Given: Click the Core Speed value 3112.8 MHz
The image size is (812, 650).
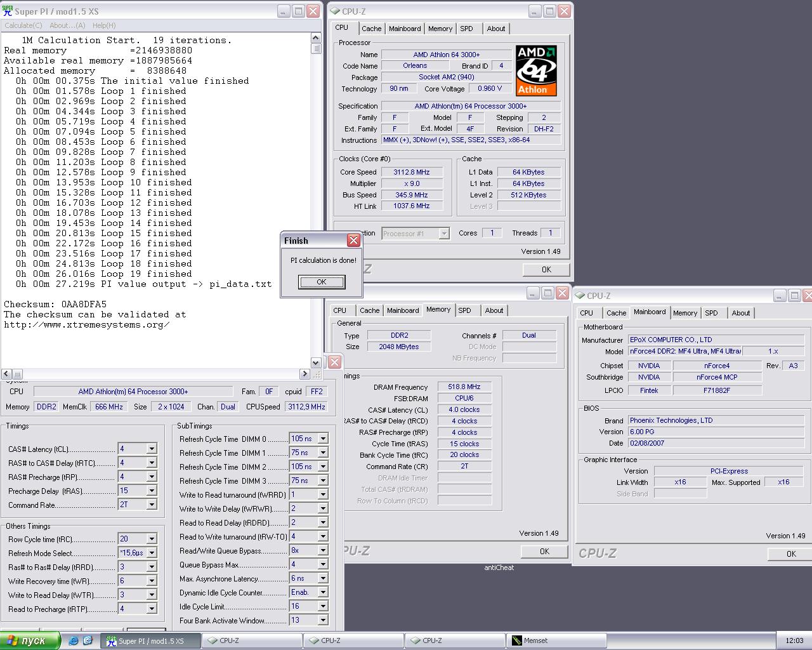Looking at the screenshot, I should (x=411, y=172).
